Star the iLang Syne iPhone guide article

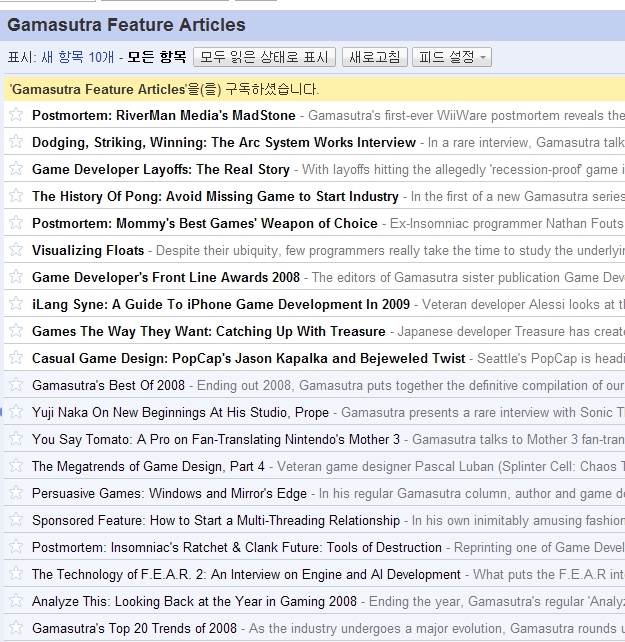16,304
